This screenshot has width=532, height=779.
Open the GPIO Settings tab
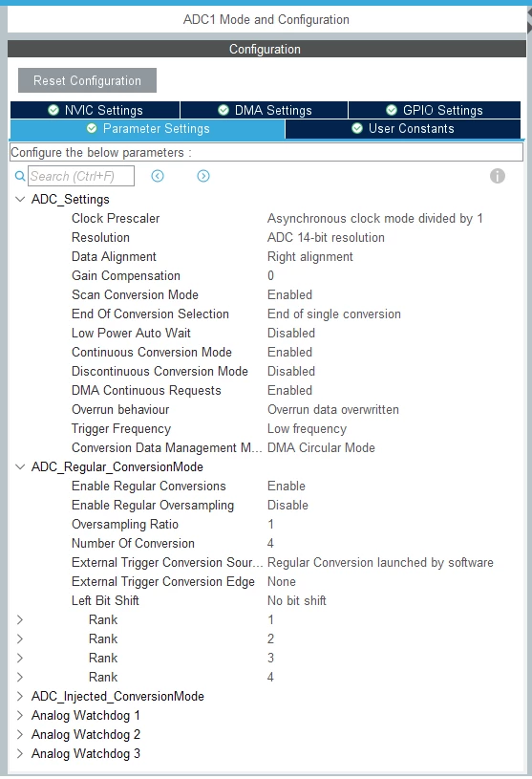(435, 110)
